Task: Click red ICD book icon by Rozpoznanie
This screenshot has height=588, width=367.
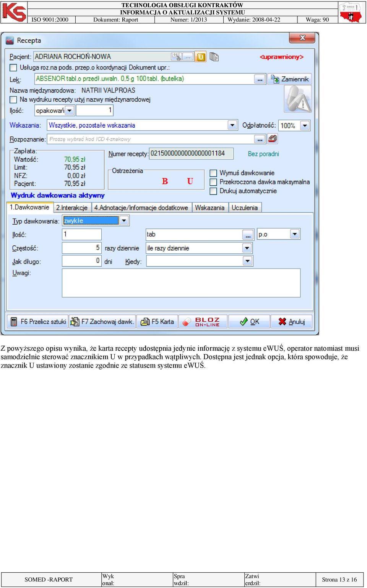Action: pyautogui.click(x=272, y=139)
